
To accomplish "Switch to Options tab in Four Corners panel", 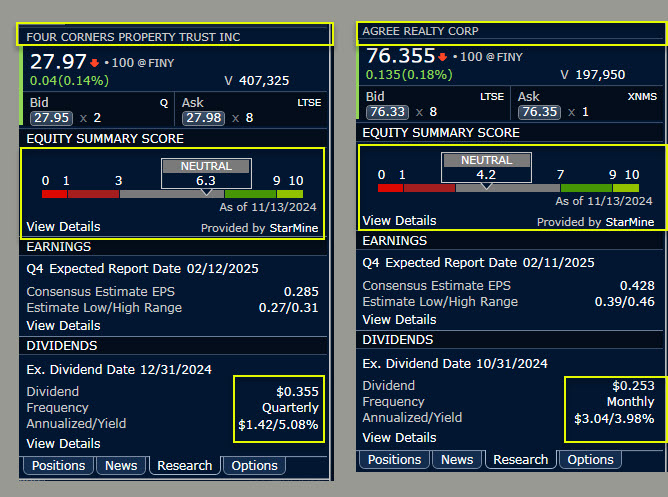I will (254, 465).
